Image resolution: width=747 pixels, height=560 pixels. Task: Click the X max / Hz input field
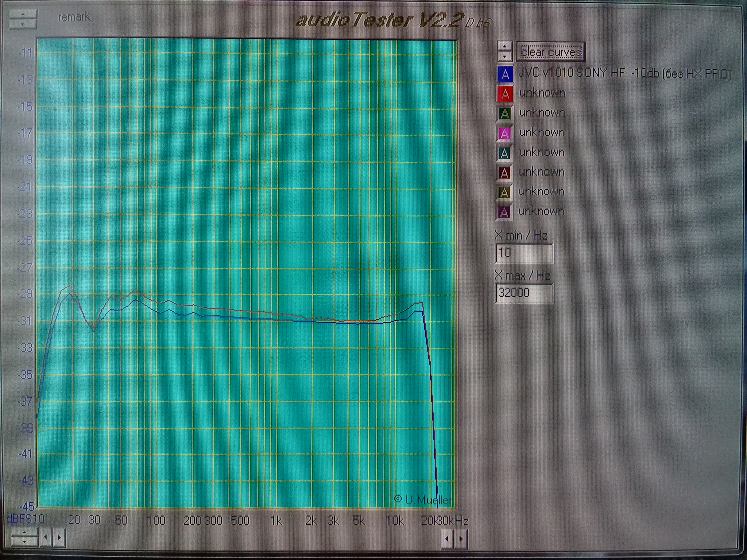[524, 292]
